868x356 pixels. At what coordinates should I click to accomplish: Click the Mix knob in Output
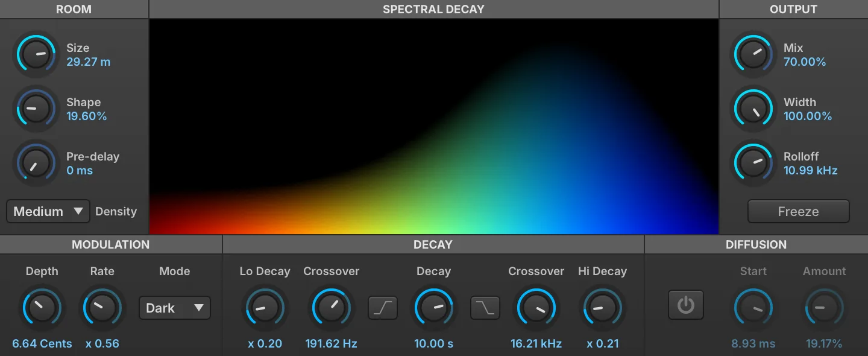(753, 54)
